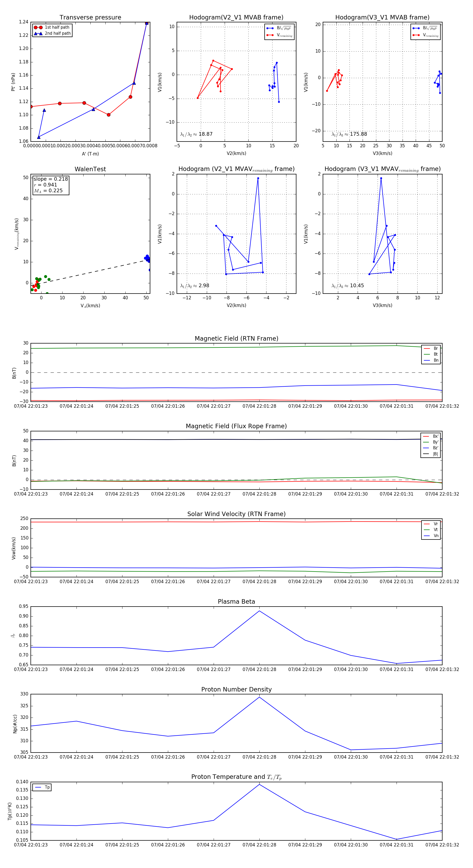This screenshot has width=473, height=868.
Task: Click the Proton Number Density curve peak
Action: 259,697
